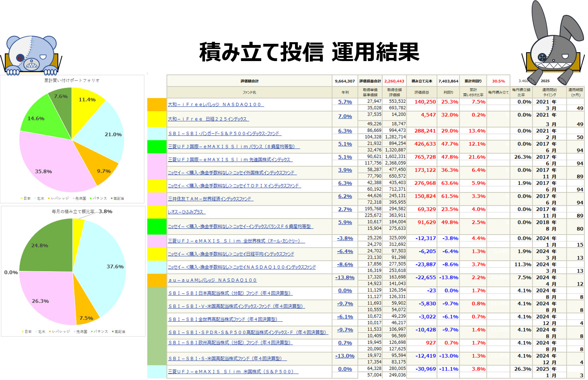Open SBI・V・米国高配当株式インデックス・ファンド link
This screenshot has height=380, width=588.
pos(236,306)
